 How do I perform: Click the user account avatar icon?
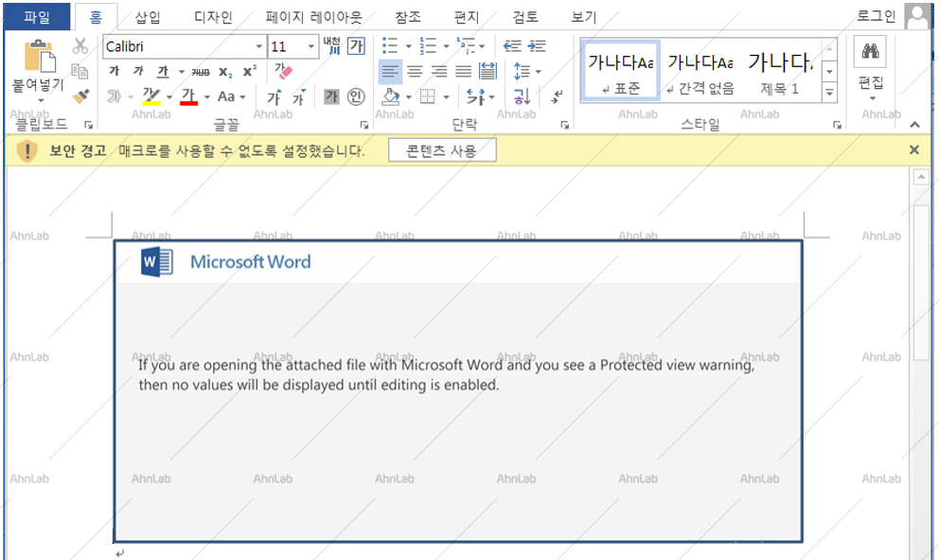[918, 16]
